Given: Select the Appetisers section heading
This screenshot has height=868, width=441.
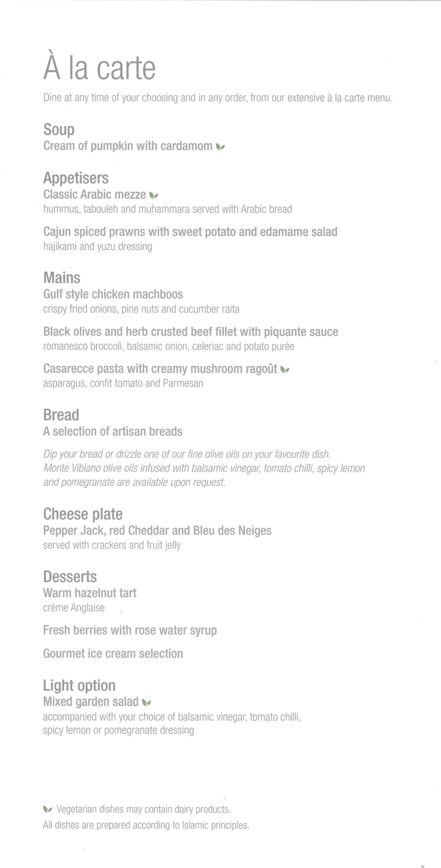Looking at the screenshot, I should [76, 178].
